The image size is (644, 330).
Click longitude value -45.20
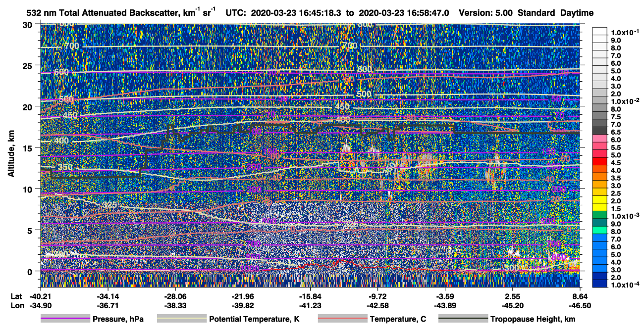click(512, 305)
